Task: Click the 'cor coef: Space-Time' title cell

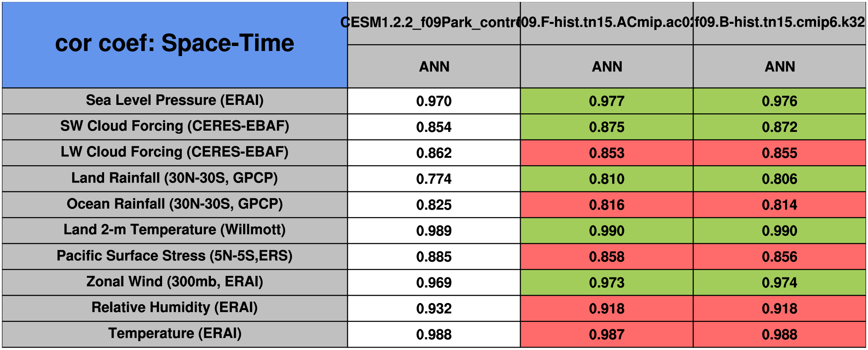Action: pyautogui.click(x=175, y=43)
